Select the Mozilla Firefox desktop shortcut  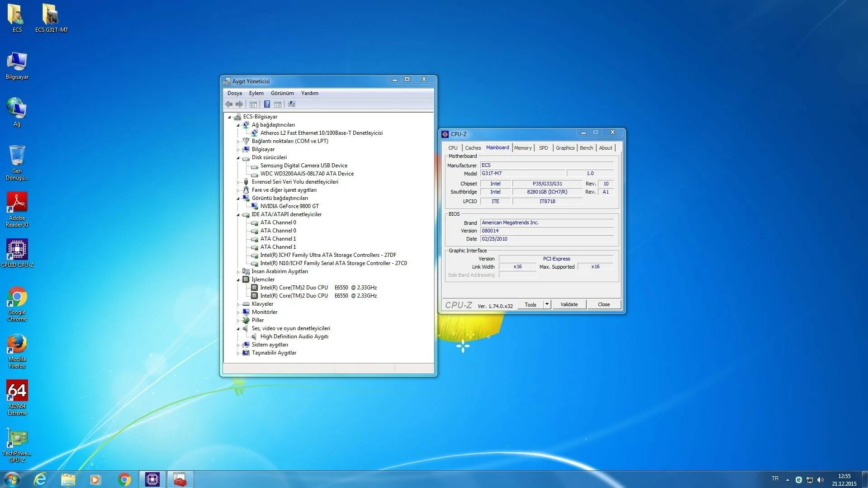(x=17, y=351)
